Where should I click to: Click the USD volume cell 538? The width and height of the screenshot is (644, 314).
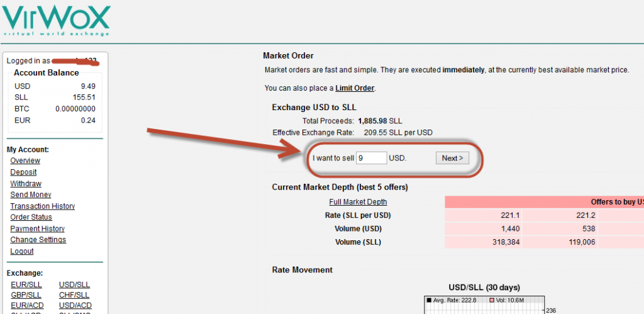pos(559,229)
